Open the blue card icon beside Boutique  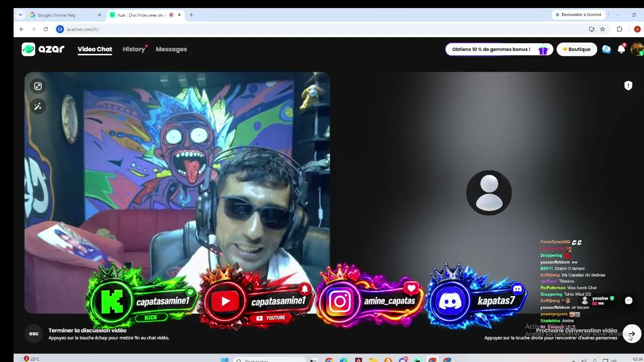click(x=606, y=49)
